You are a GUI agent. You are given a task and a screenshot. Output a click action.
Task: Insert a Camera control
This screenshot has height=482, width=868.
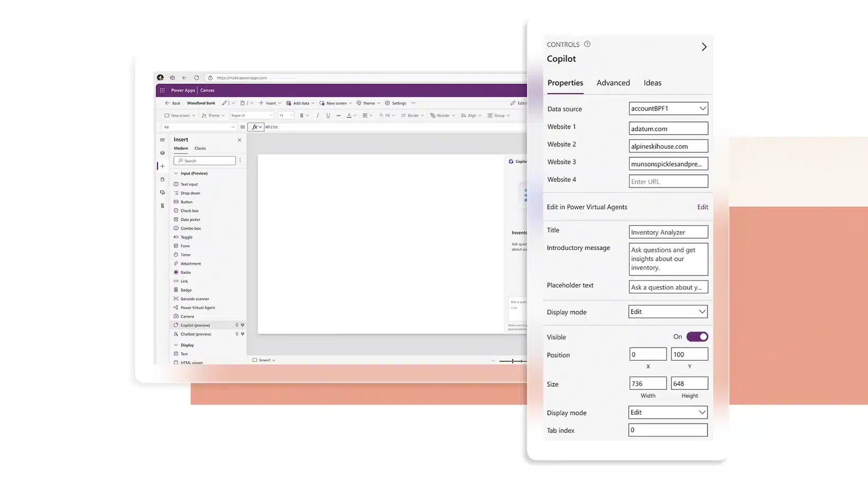coord(184,317)
